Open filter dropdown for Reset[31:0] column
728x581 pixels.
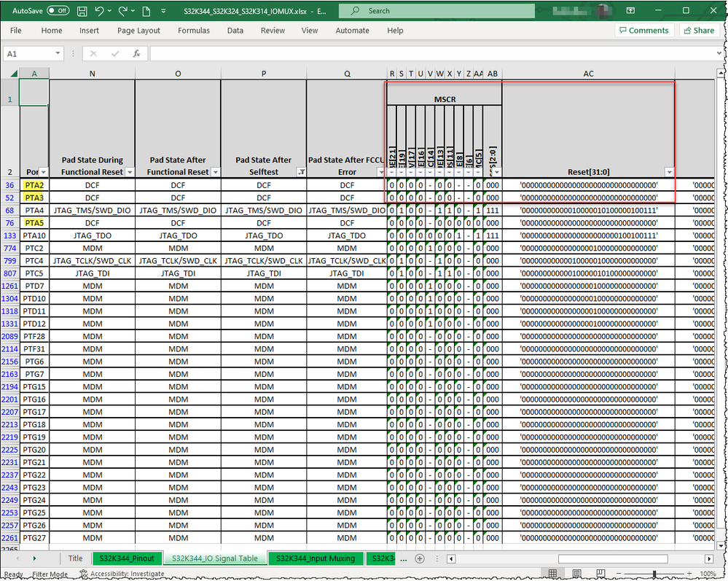[x=668, y=172]
